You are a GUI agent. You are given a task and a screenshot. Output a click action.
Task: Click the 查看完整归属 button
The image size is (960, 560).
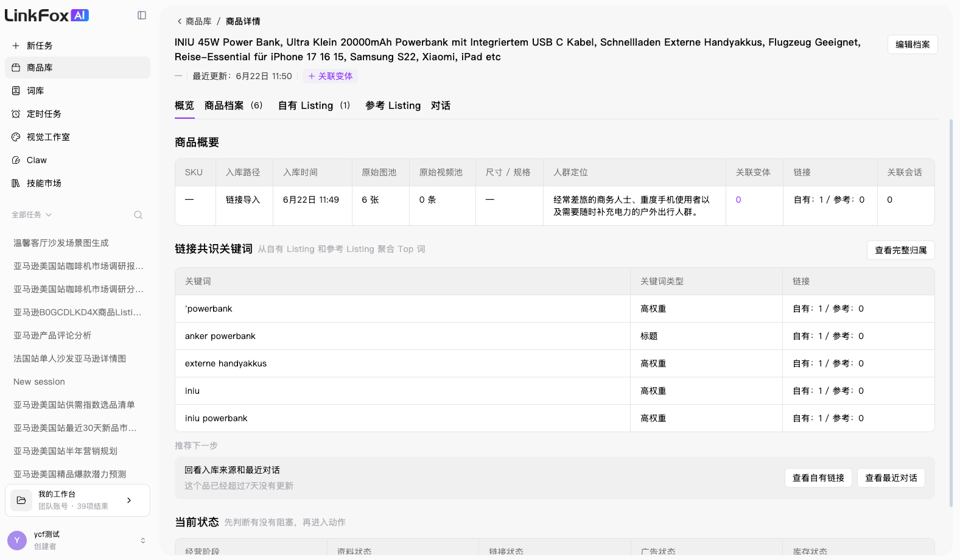point(900,250)
